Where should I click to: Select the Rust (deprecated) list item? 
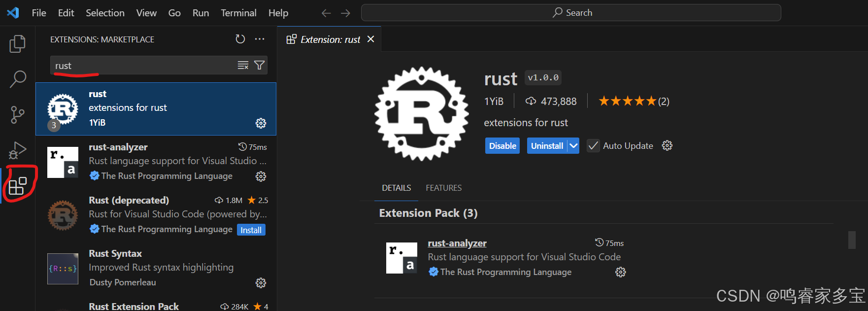coord(156,215)
